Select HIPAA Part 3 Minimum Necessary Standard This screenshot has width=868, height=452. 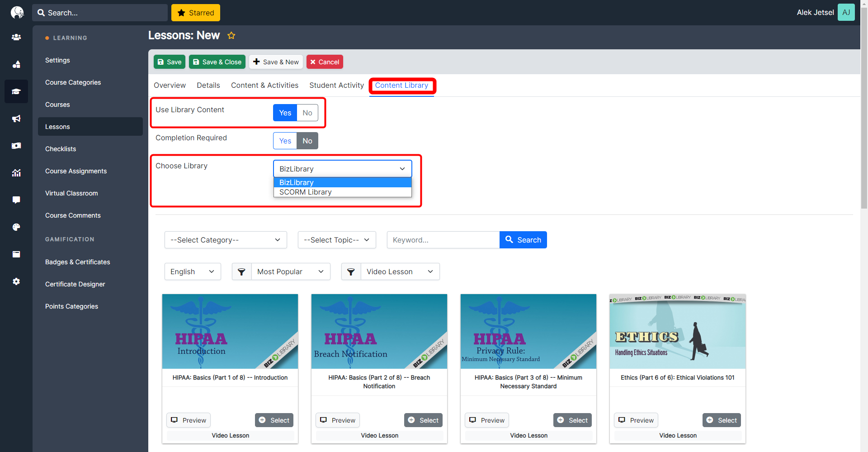572,420
